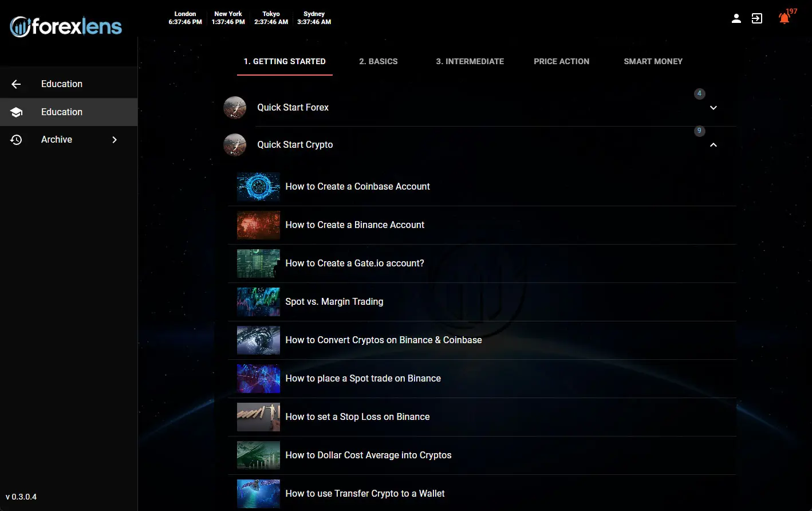This screenshot has width=812, height=511.
Task: Open How to Create a Coinbase Account
Action: [x=357, y=187]
